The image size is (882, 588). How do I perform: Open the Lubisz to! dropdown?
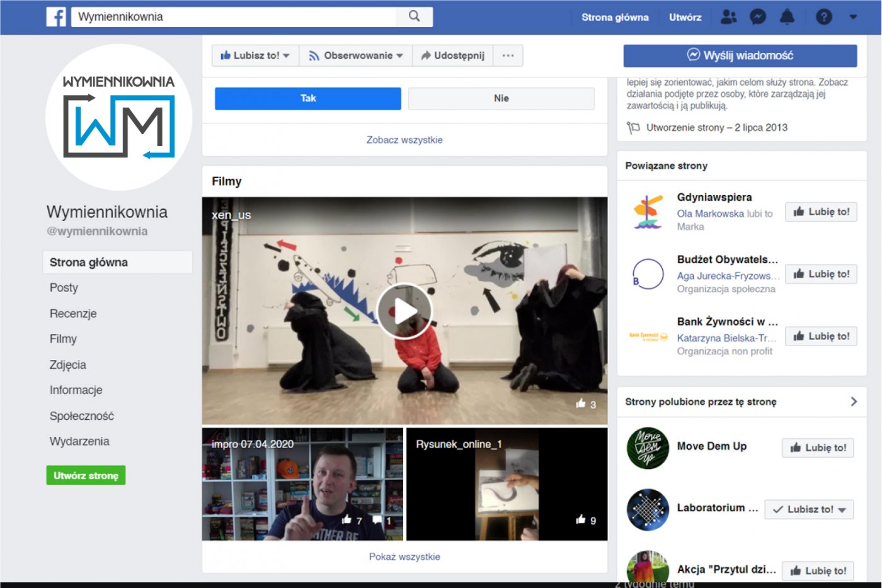[255, 55]
